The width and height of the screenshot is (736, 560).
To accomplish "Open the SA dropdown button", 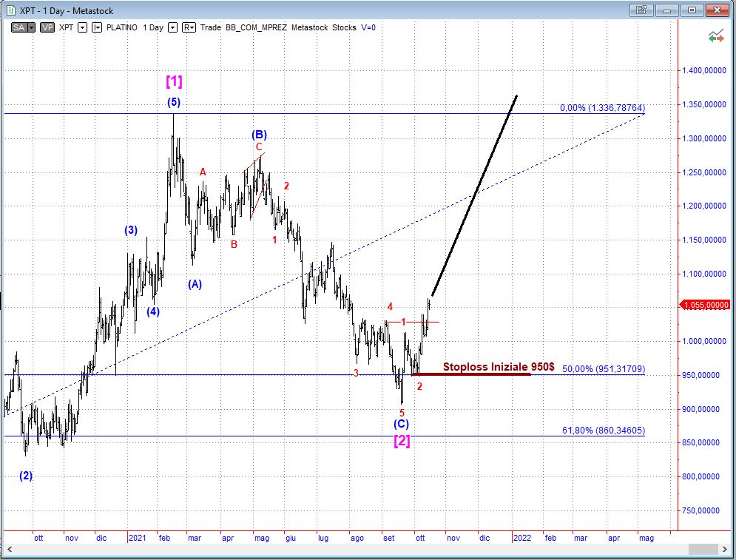I will tap(23, 27).
